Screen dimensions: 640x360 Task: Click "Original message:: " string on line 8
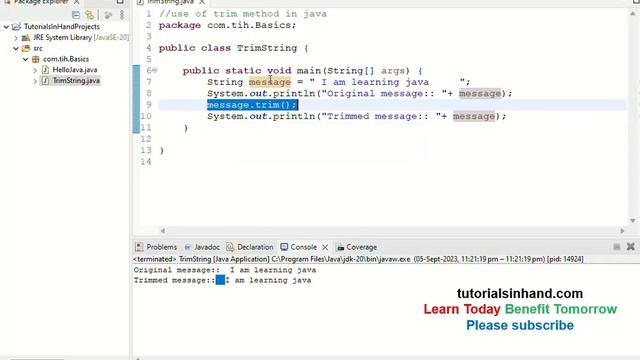[384, 94]
